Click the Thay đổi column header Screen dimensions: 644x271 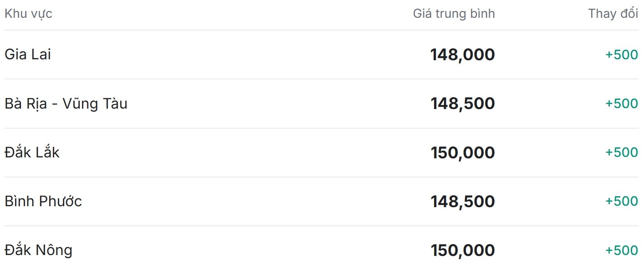613,14
